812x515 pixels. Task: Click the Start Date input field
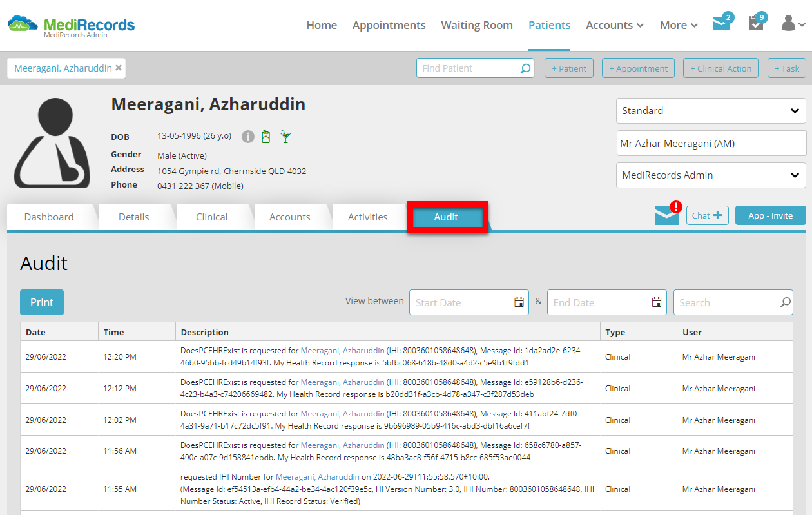[x=469, y=302]
